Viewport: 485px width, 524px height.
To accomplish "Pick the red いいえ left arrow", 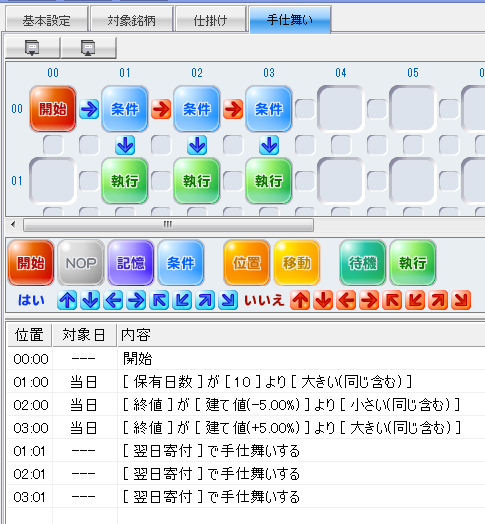I will [x=346, y=300].
